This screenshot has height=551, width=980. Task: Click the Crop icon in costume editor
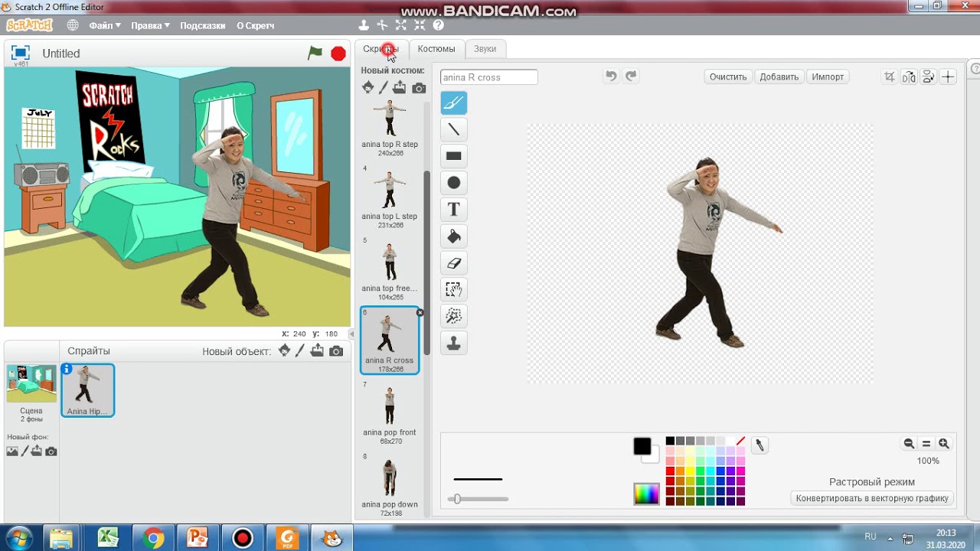click(x=890, y=77)
